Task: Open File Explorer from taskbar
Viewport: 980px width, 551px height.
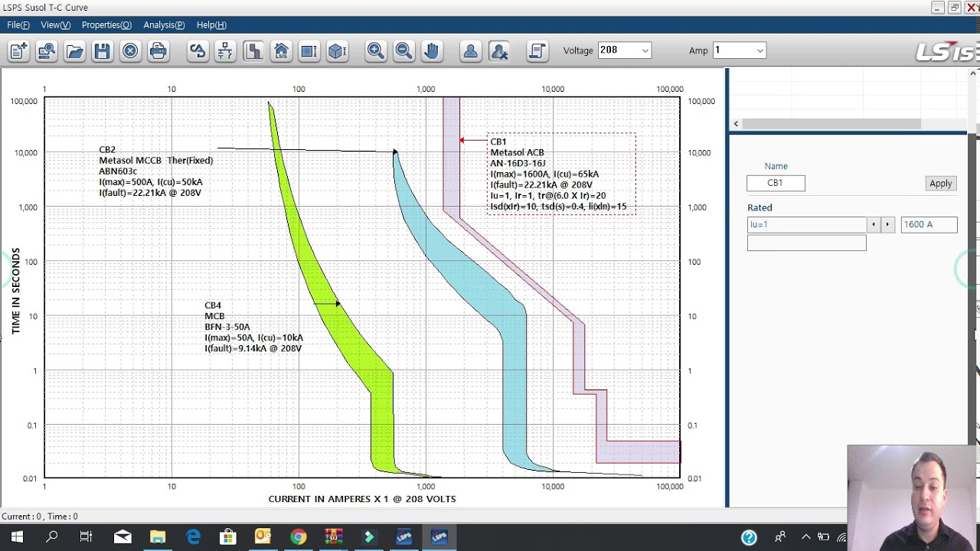Action: click(158, 537)
